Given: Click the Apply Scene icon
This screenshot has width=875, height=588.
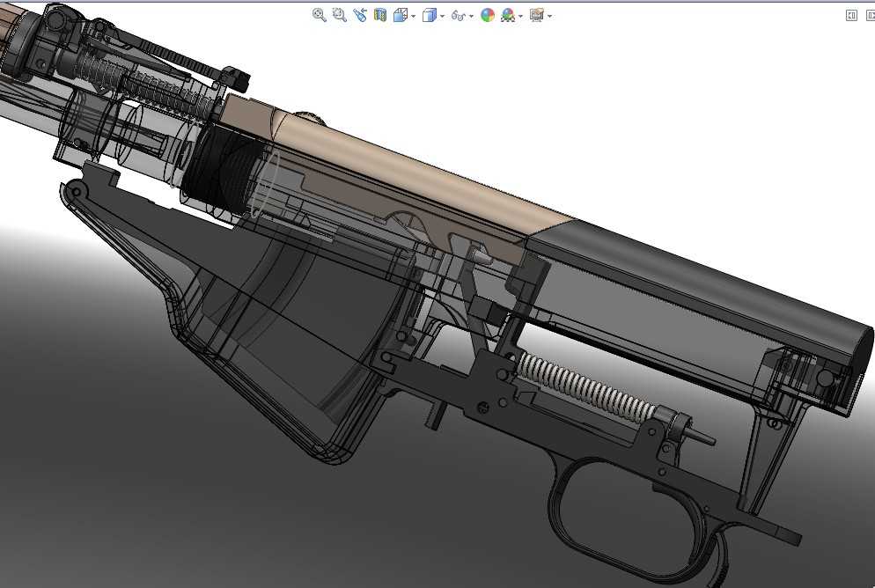Looking at the screenshot, I should pyautogui.click(x=508, y=15).
